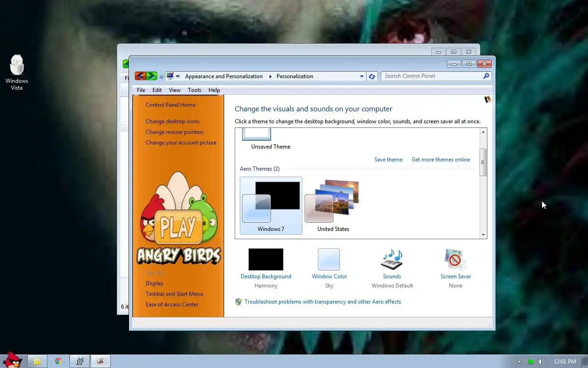Open the Sounds settings icon
The width and height of the screenshot is (588, 368).
(x=392, y=259)
